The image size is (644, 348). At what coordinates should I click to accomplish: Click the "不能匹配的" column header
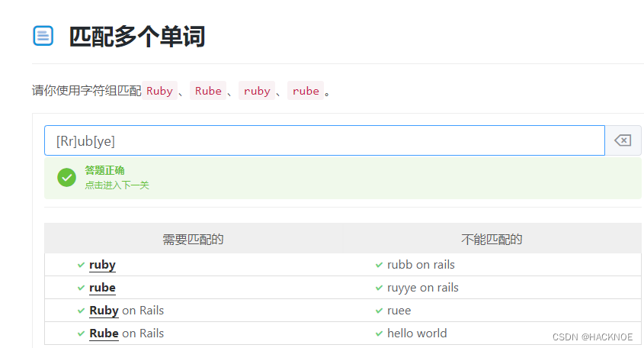pyautogui.click(x=492, y=239)
